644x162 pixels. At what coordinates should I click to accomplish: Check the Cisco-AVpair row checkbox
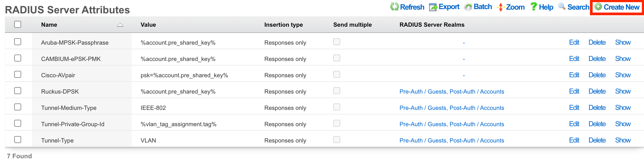18,74
